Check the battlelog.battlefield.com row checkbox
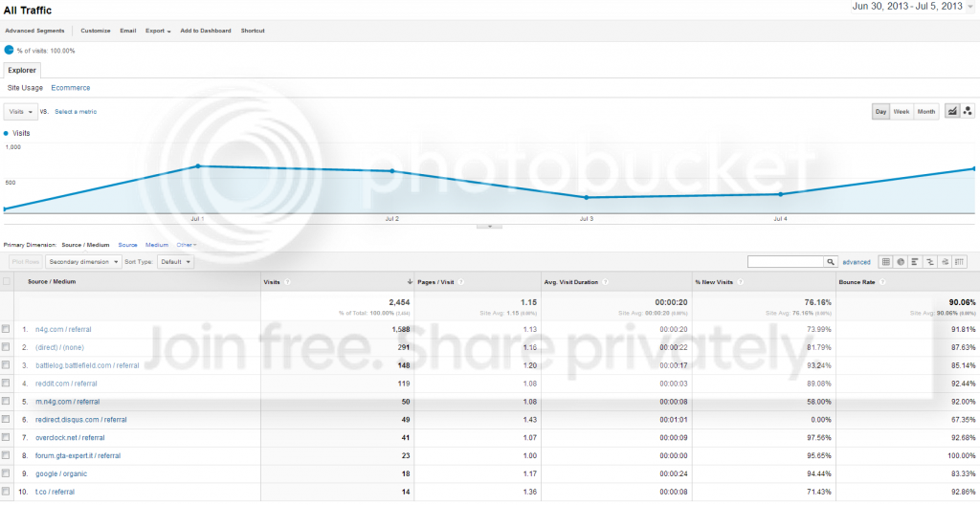This screenshot has height=505, width=980. click(7, 365)
